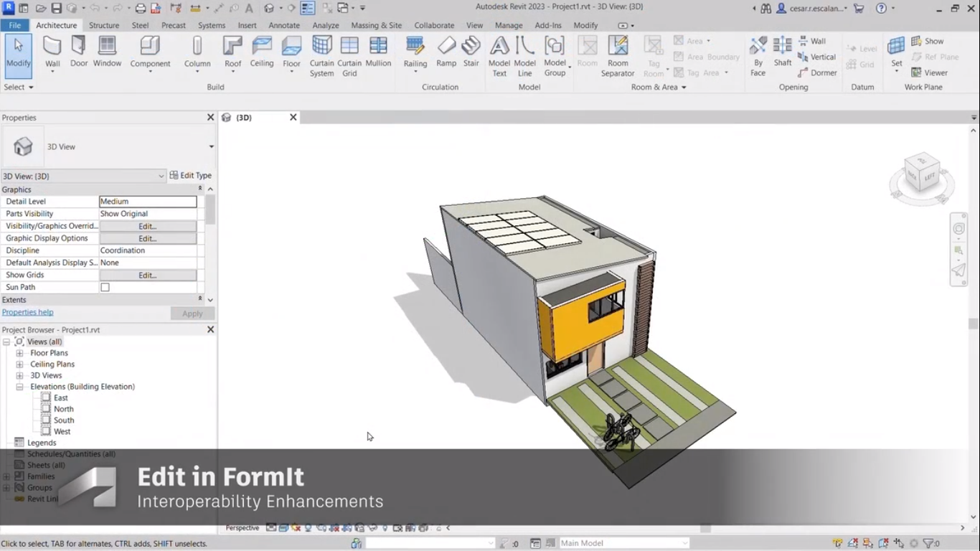The image size is (980, 551).
Task: Expand the Floor Plans tree node
Action: click(x=20, y=353)
